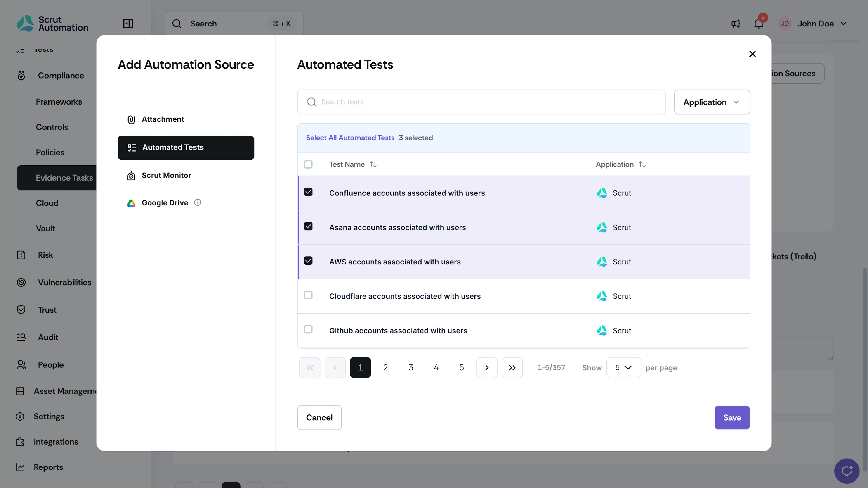
Task: Uncheck Confluence accounts associated with users
Action: [x=308, y=192]
